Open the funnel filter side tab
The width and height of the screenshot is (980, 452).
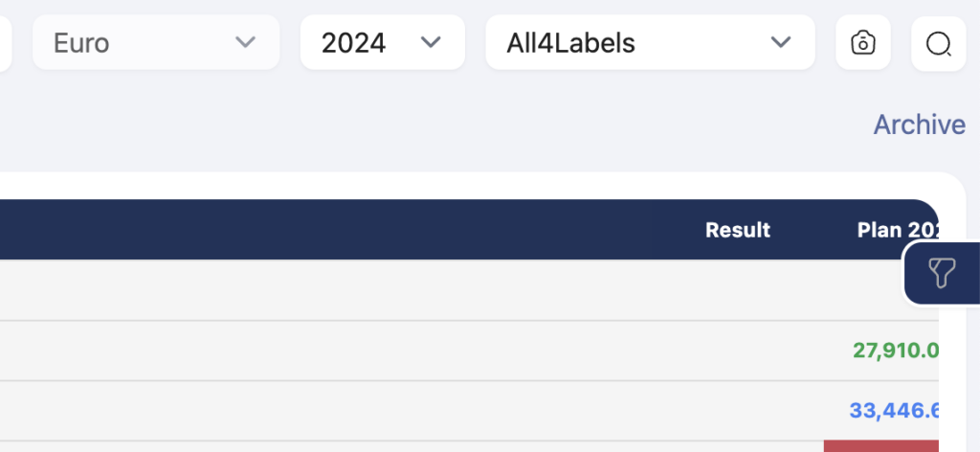click(942, 273)
